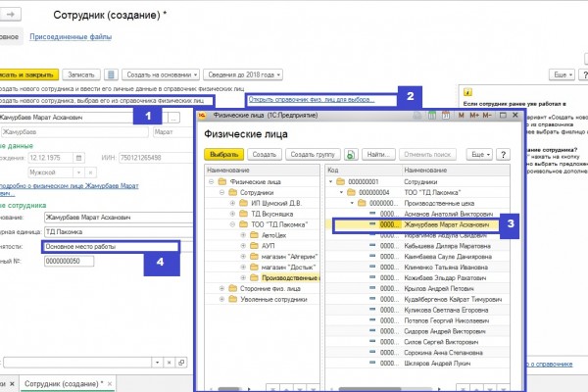Clear the gender field with X button
Image resolution: width=588 pixels, height=392 pixels.
90,172
